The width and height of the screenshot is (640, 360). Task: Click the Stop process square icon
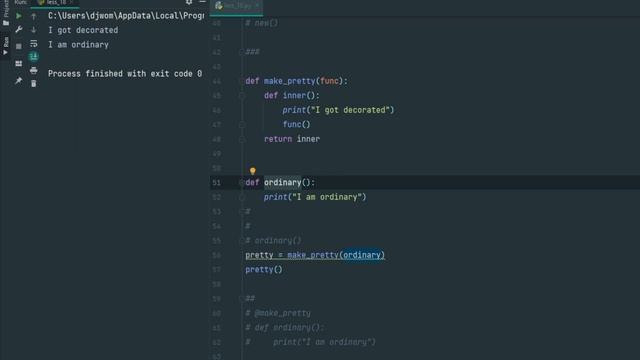(x=19, y=46)
